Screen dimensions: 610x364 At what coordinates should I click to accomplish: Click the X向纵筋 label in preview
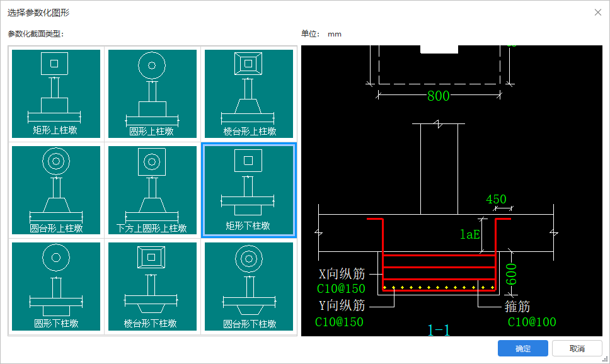[x=342, y=274]
